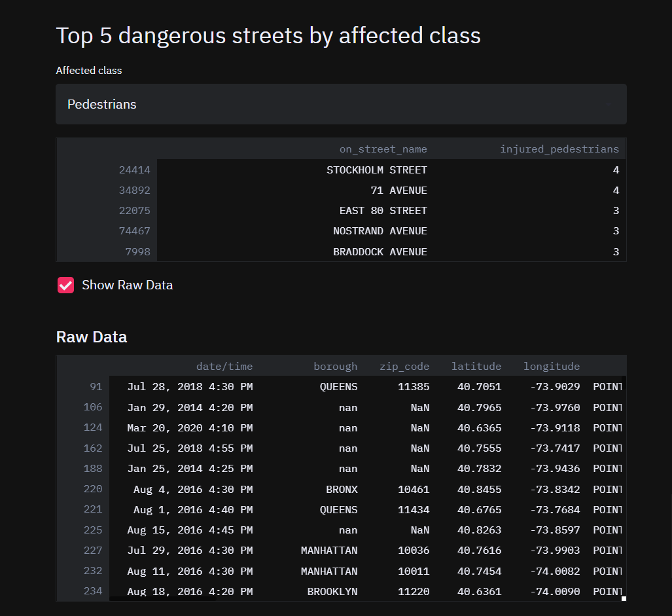
Task: Click the STOCKHOLM STREET cell
Action: click(x=376, y=170)
